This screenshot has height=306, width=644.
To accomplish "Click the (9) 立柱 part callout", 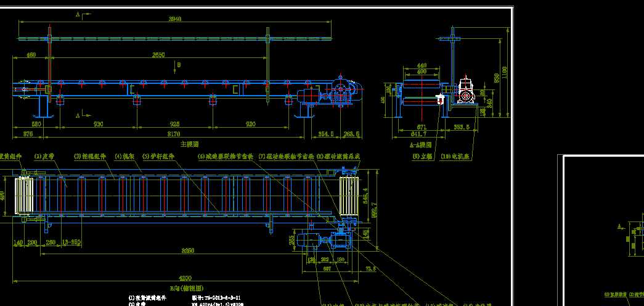I will [423, 156].
